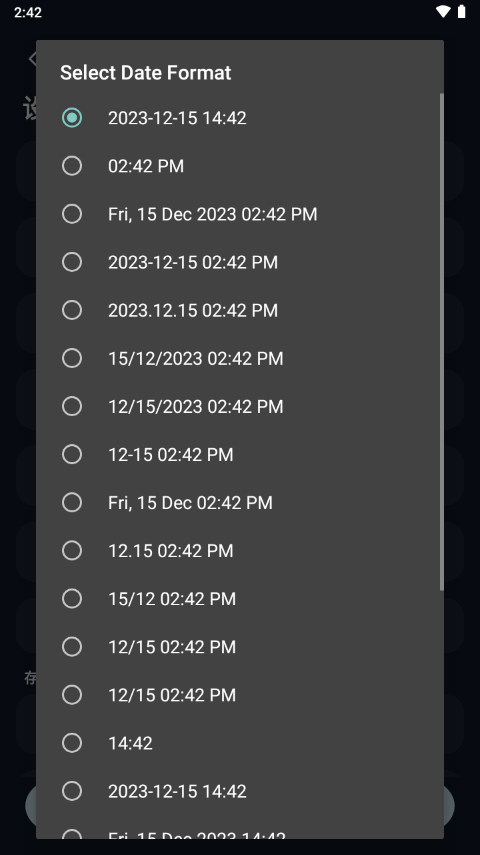Click the radio circle beside 12-15 02:42 PM

[x=72, y=454]
